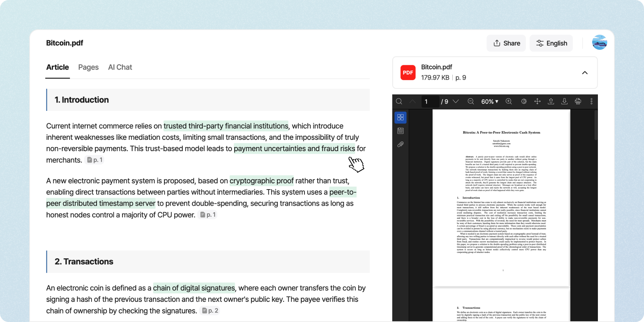Switch to the AI Chat tab

(x=120, y=67)
